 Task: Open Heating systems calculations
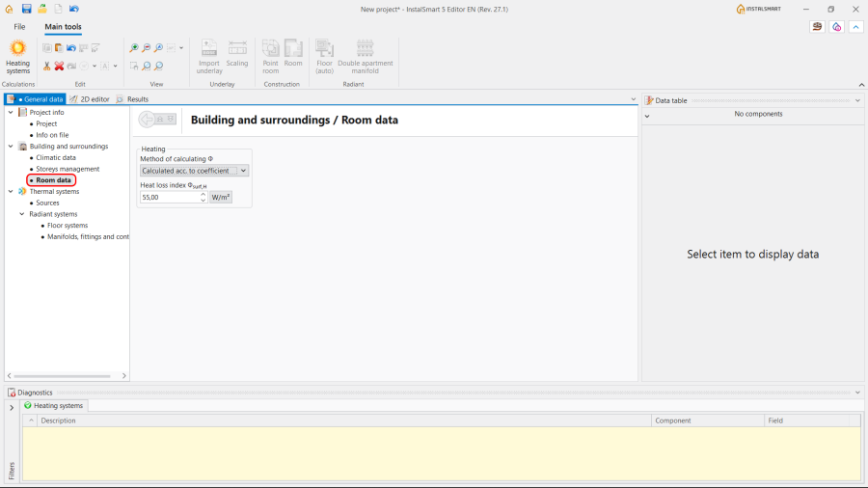tap(17, 57)
